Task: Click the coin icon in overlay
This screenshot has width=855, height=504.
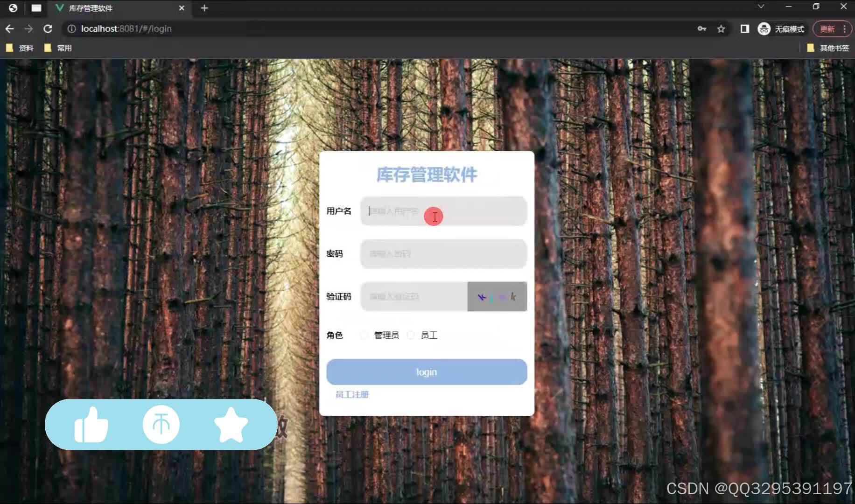Action: coord(161,425)
